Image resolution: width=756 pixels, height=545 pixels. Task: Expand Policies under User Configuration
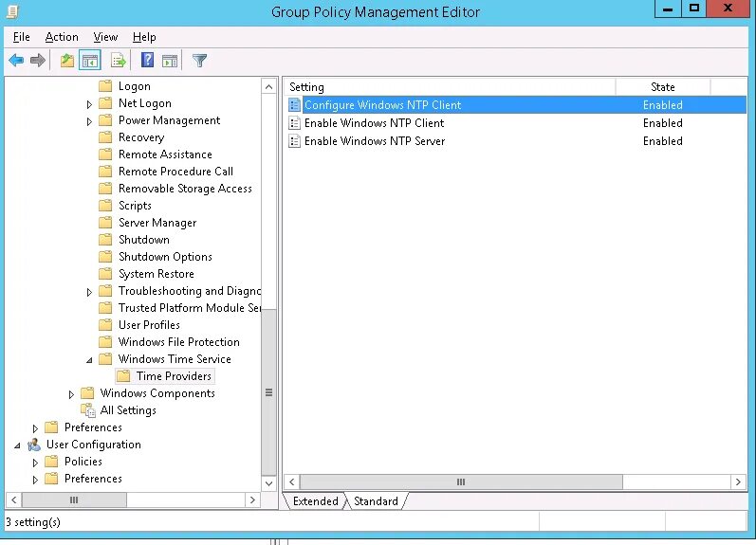pyautogui.click(x=35, y=463)
